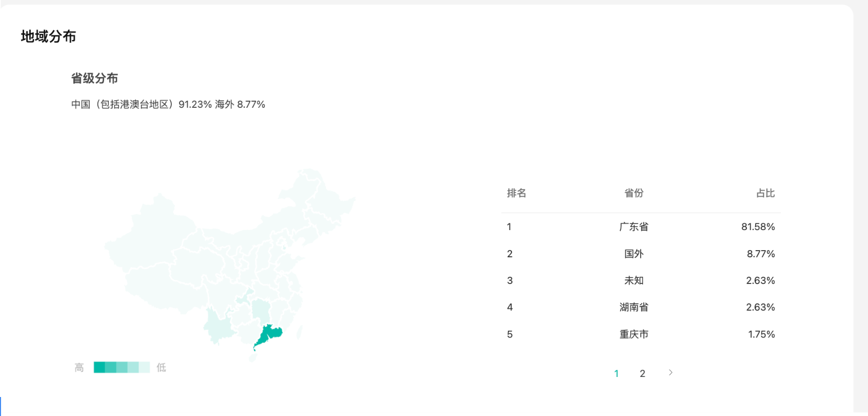Click darkest teal swatch in the legend
The width and height of the screenshot is (868, 416).
coord(99,367)
